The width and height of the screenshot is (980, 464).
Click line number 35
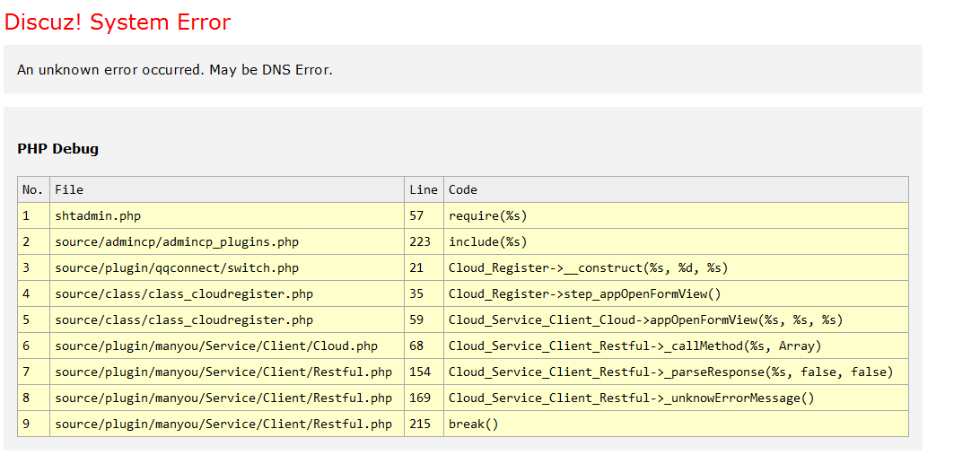pos(417,293)
